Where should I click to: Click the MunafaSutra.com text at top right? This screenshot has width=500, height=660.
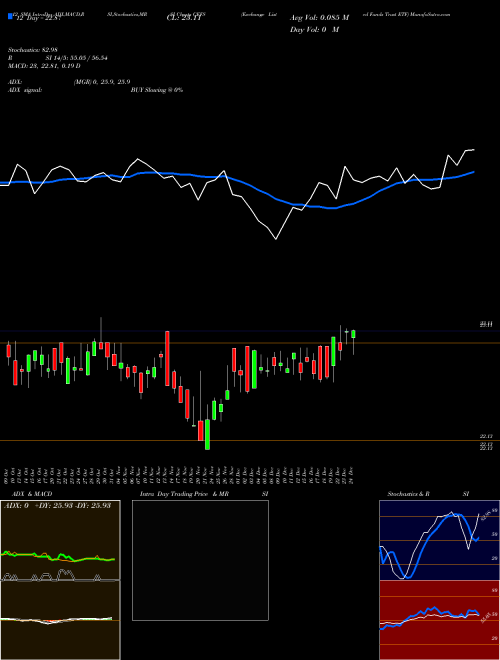[430, 14]
